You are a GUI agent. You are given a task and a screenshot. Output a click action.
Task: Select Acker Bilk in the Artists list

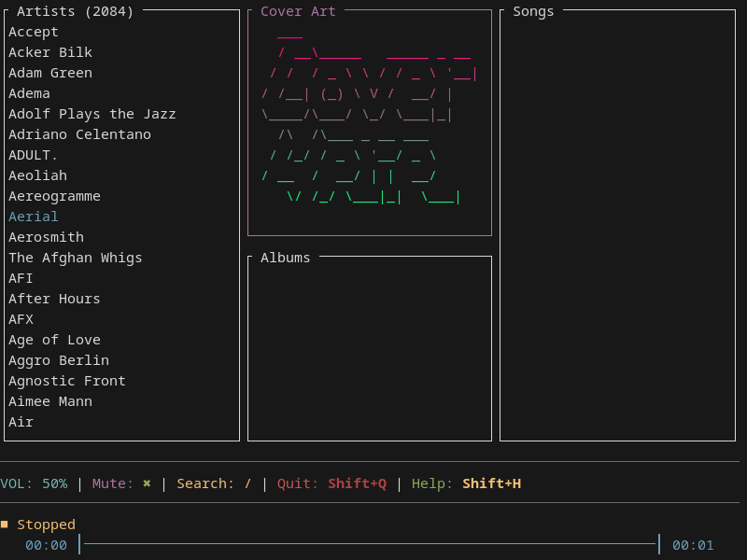tap(50, 52)
